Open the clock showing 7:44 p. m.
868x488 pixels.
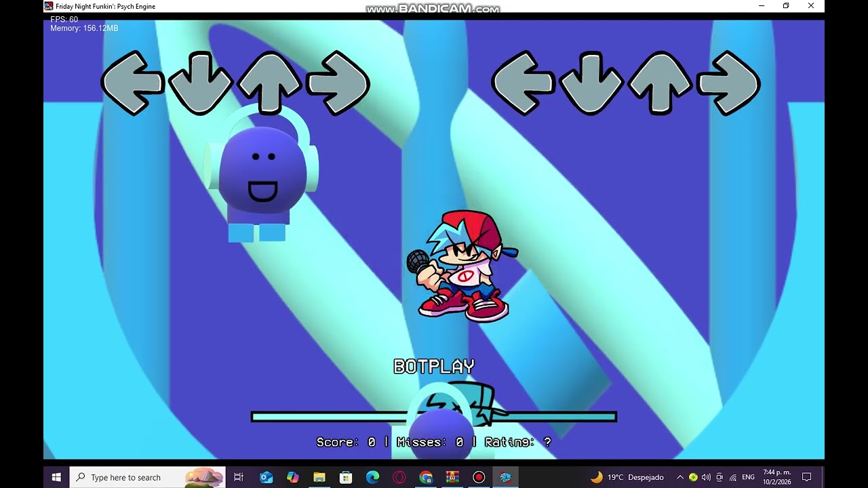coord(777,477)
